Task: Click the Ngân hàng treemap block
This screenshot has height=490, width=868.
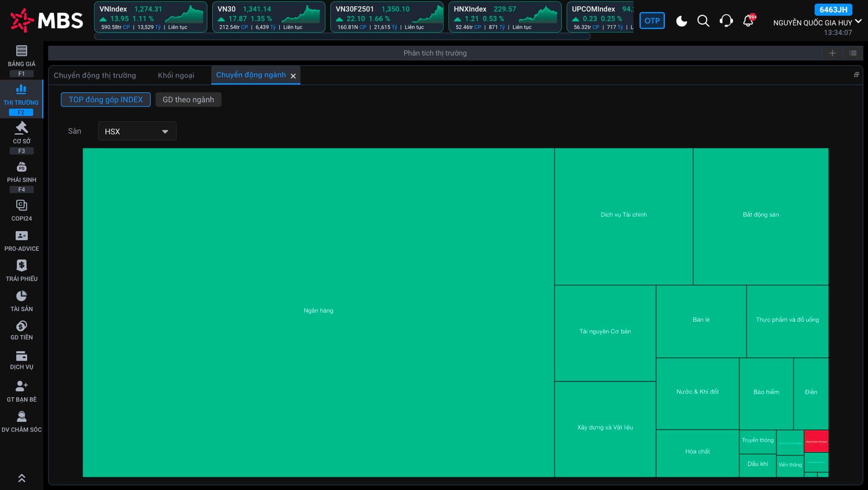Action: click(x=318, y=310)
